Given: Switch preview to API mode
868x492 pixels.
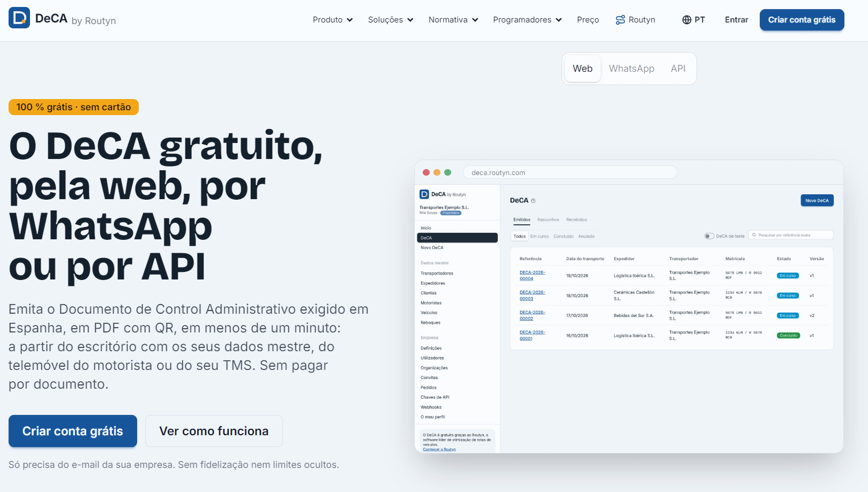Looking at the screenshot, I should [678, 69].
